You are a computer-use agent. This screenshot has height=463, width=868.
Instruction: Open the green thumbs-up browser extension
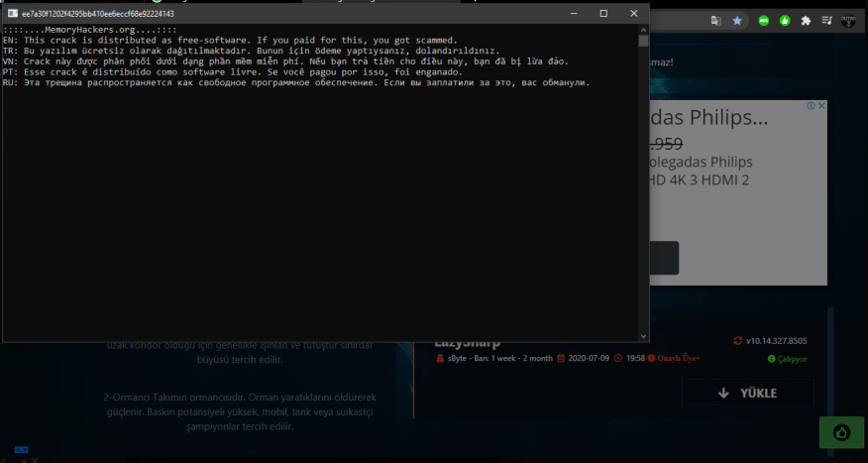tap(785, 21)
